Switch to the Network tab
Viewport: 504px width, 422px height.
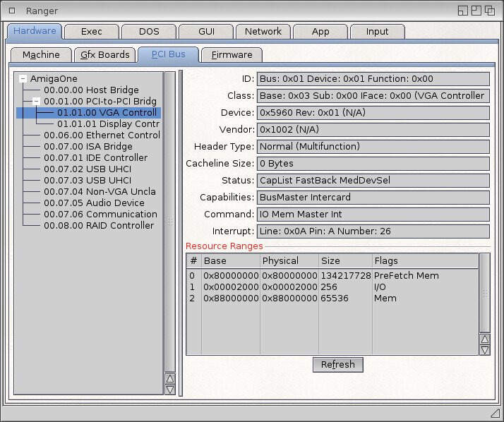263,32
